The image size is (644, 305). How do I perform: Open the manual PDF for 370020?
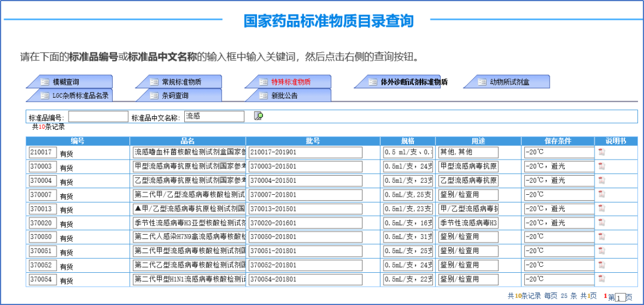click(x=601, y=222)
